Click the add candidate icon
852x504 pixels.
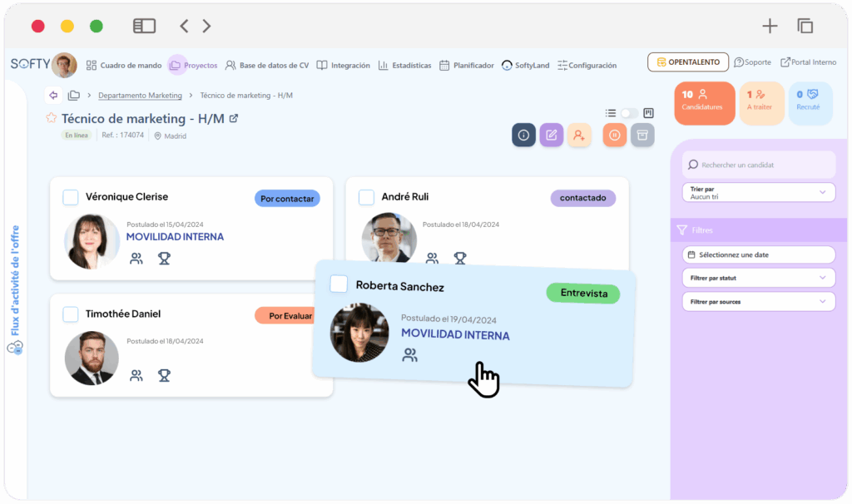click(579, 135)
